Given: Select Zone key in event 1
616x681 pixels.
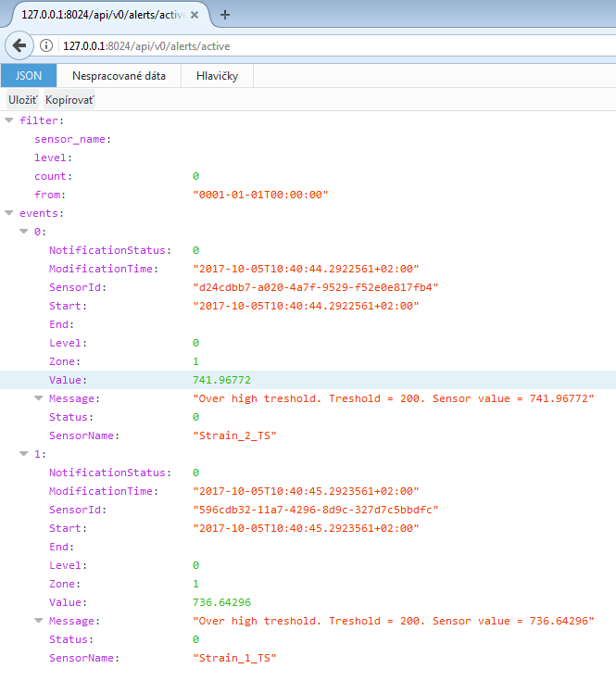Looking at the screenshot, I should click(x=65, y=584).
